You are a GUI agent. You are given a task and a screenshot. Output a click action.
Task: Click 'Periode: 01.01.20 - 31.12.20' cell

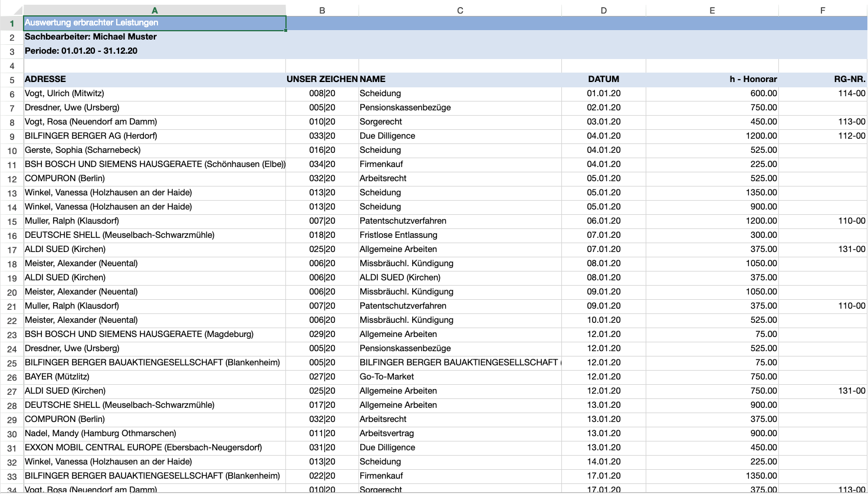coord(154,51)
